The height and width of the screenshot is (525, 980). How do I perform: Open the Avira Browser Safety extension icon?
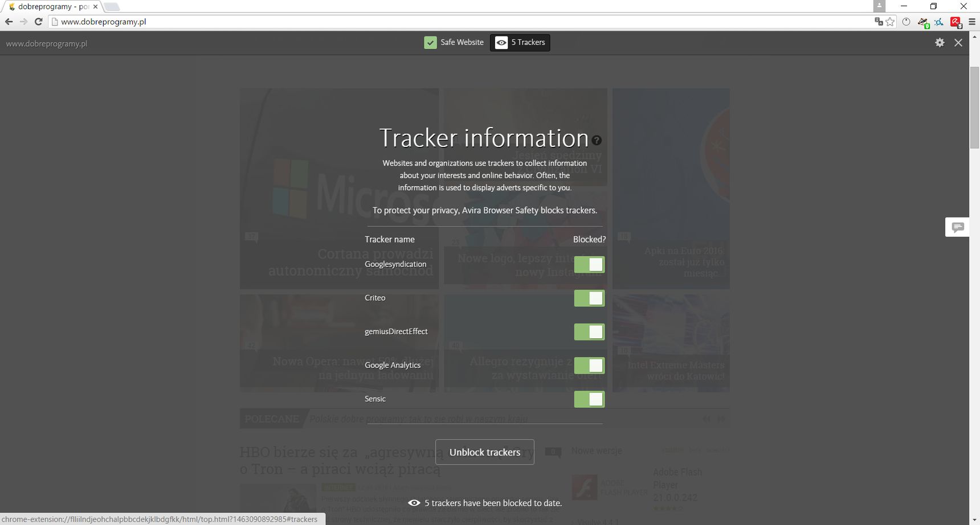click(955, 22)
